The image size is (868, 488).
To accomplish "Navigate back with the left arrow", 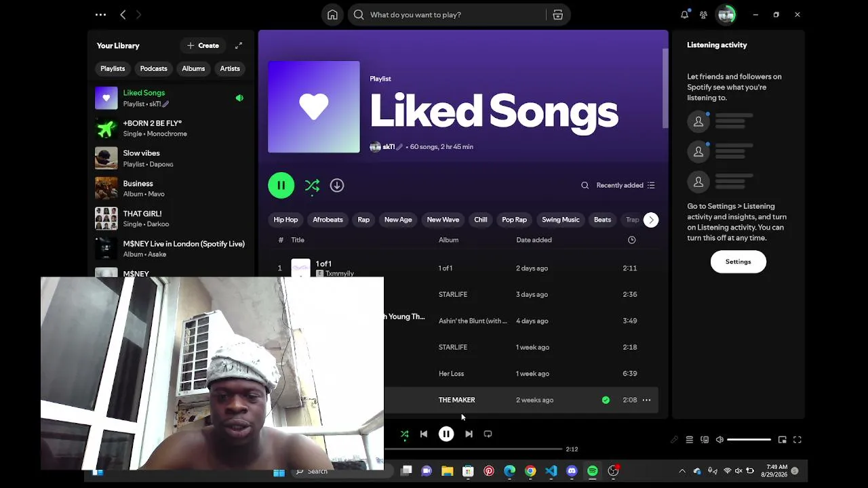I will click(x=123, y=15).
